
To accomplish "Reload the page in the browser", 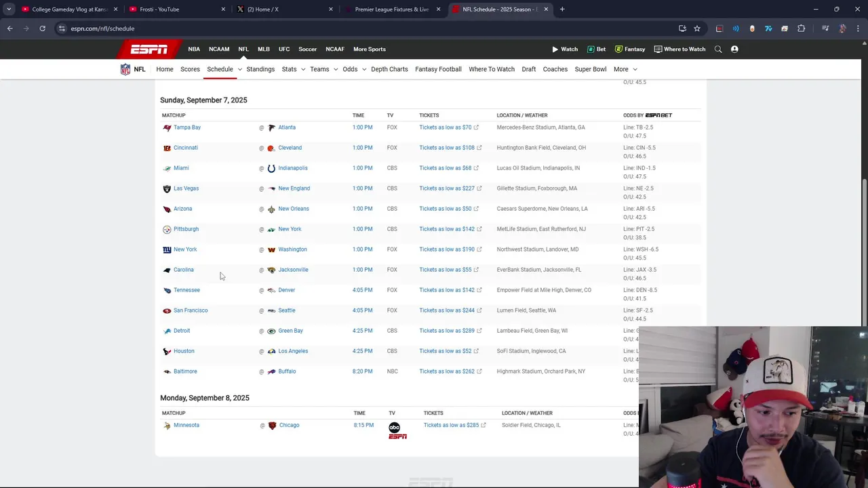I will (42, 28).
